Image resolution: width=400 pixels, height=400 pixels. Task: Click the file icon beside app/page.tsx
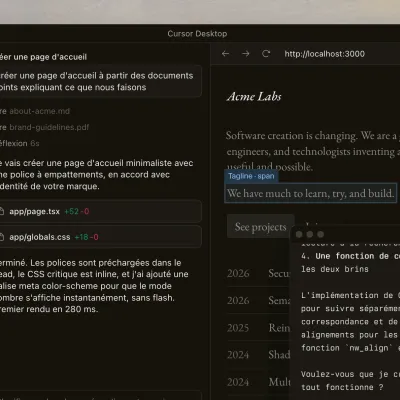tap(2, 211)
